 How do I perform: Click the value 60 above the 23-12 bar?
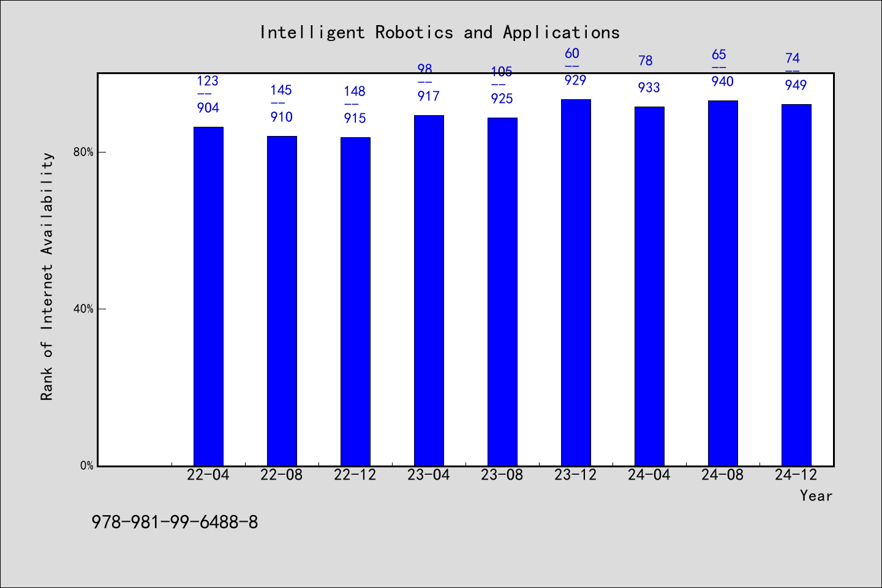coord(572,53)
